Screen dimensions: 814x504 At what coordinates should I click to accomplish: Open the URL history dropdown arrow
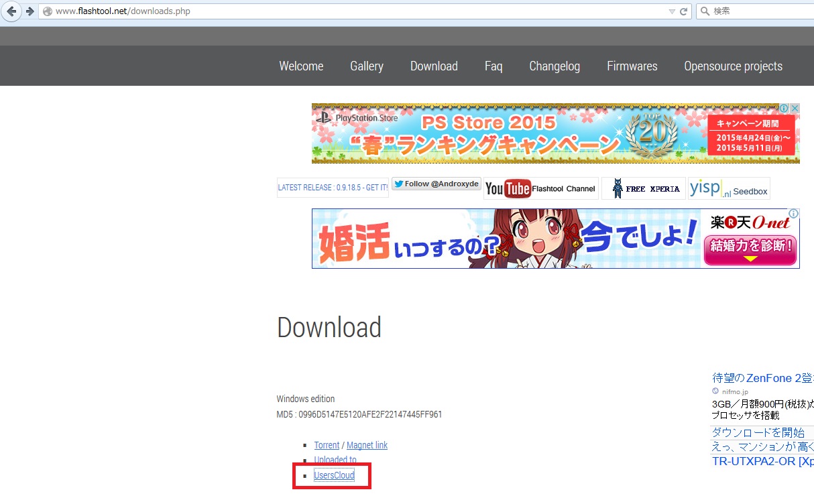672,11
